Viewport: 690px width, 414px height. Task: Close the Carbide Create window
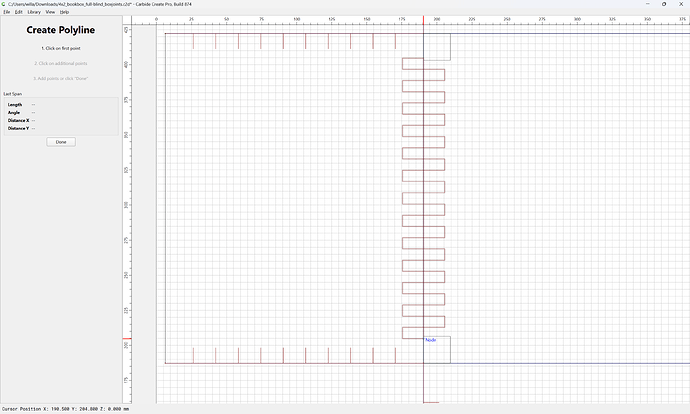[681, 4]
